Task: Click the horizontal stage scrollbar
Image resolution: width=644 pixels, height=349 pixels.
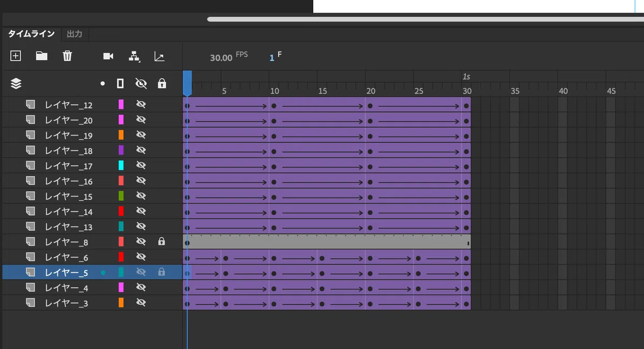Action: click(426, 19)
